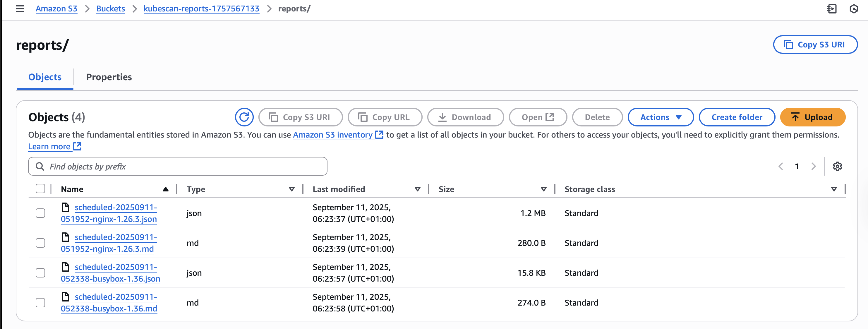Click Copy S3 URI button in page header

815,44
